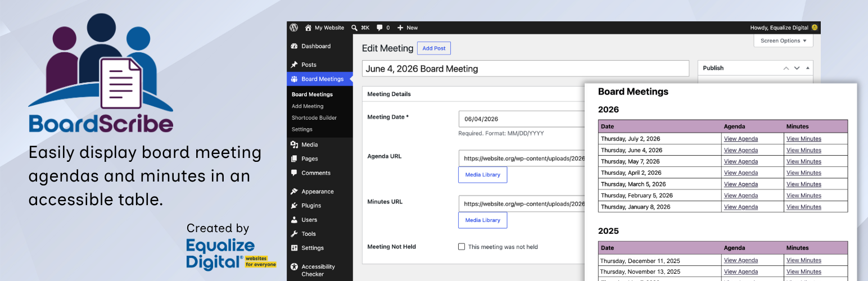Move Publish panel up with arrow
The height and width of the screenshot is (281, 868).
786,68
